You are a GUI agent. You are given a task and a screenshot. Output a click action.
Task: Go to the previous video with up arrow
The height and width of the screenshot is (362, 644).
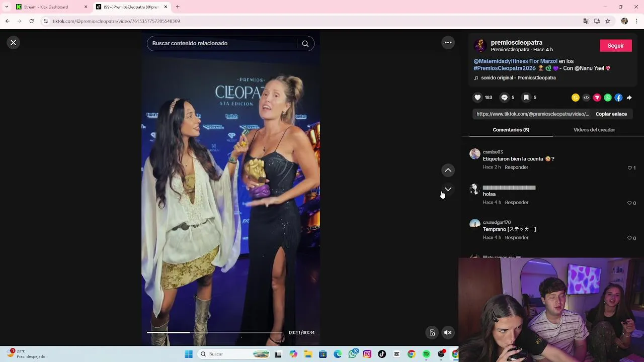[x=448, y=170]
